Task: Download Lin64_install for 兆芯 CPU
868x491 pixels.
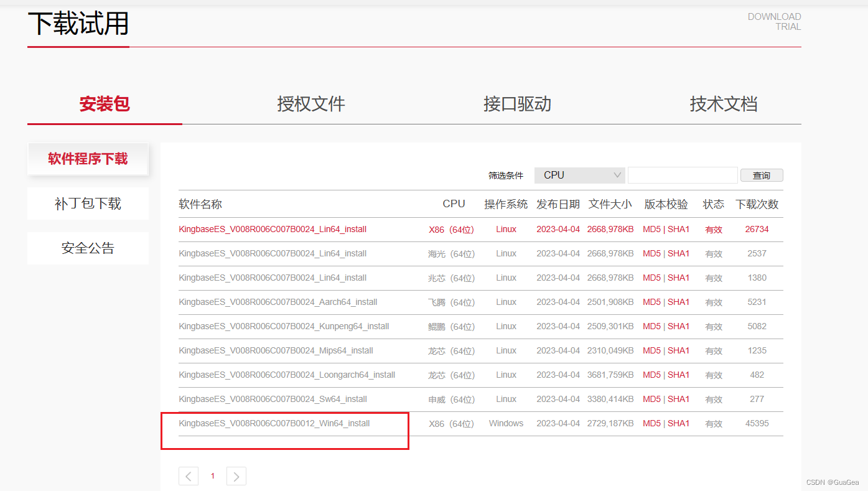Action: tap(273, 278)
